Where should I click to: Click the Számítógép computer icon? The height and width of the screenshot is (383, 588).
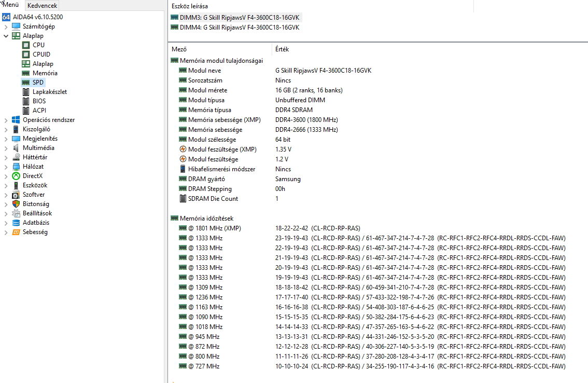[x=16, y=26]
